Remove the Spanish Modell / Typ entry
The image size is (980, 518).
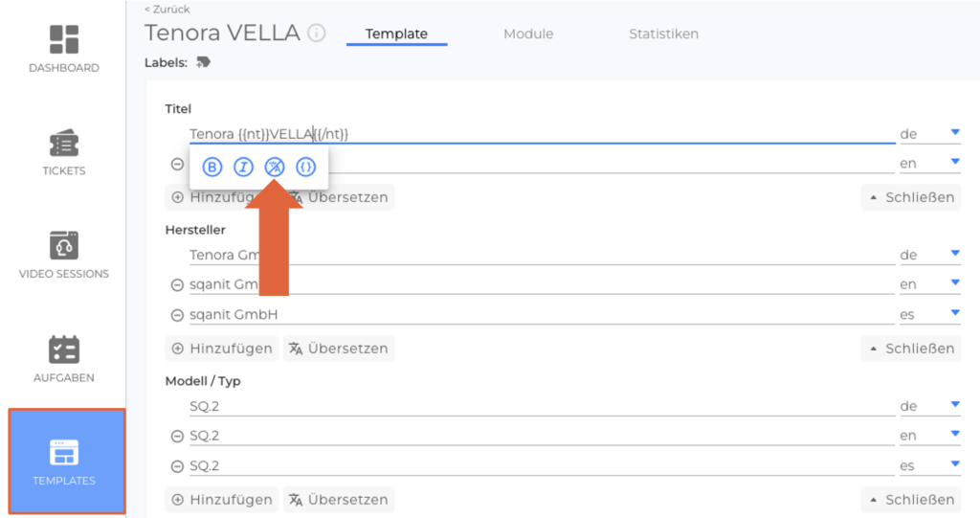(177, 466)
